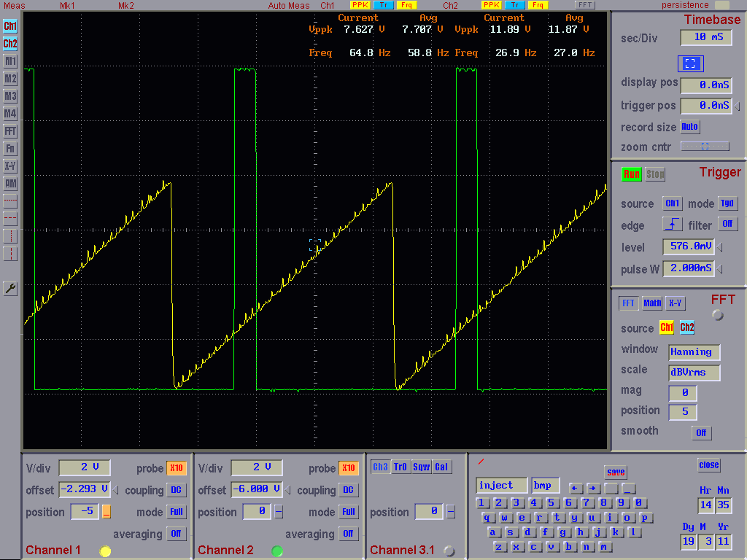
Task: Select rising edge trigger icon
Action: point(672,224)
